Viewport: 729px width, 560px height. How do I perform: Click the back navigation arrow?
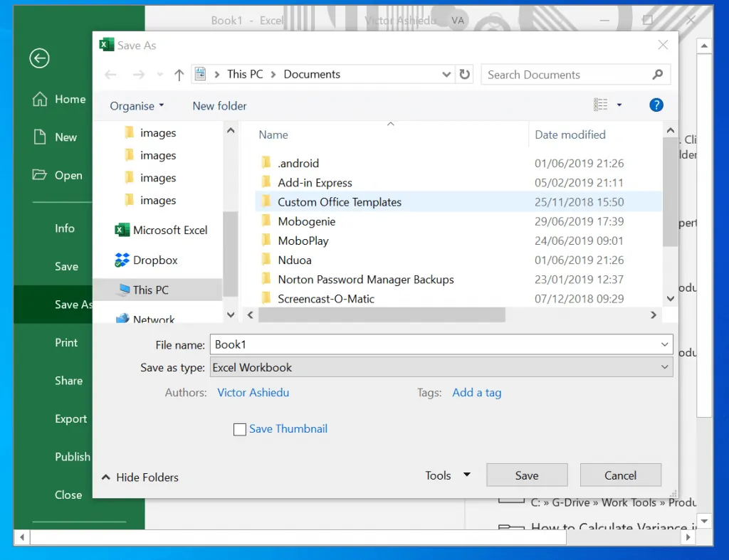pyautogui.click(x=111, y=74)
